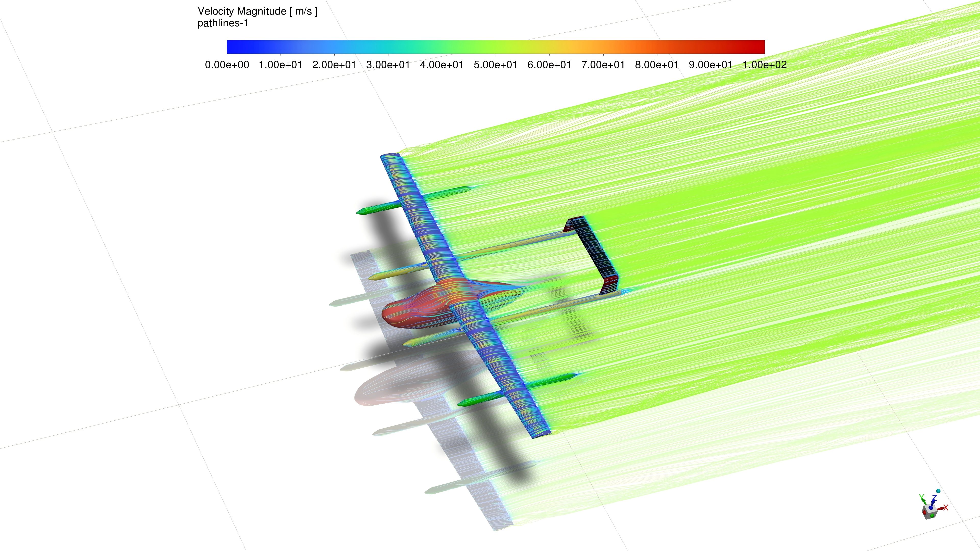Click the 8.00e+01 colorbar value
This screenshot has height=551, width=980.
point(657,65)
